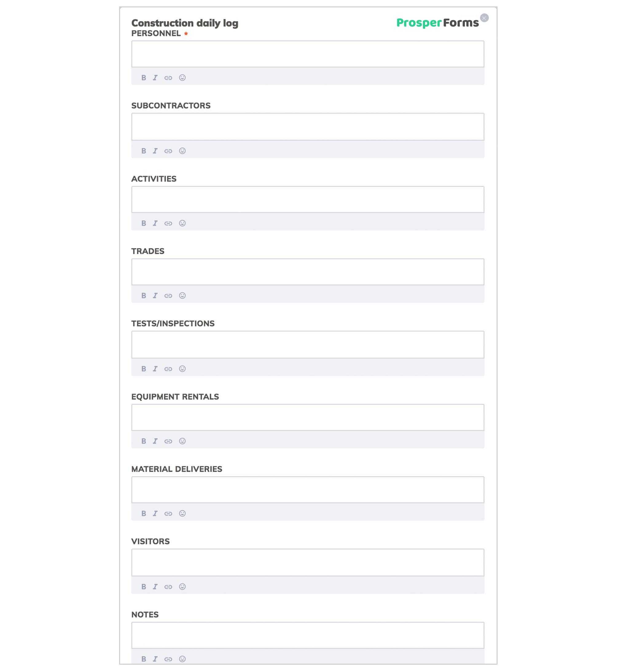Click the Link icon in EQUIPMENT RENTALS field
This screenshot has height=672, width=617.
(169, 441)
